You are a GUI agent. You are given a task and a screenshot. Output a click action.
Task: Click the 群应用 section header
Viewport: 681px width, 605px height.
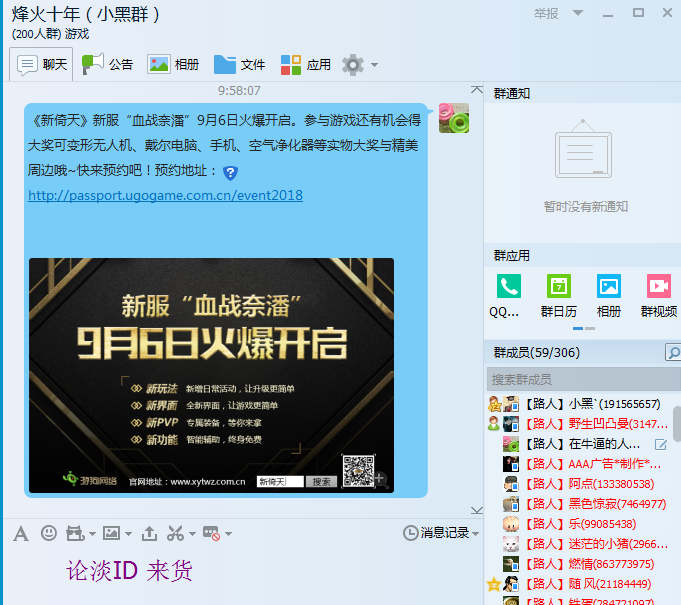coord(512,255)
